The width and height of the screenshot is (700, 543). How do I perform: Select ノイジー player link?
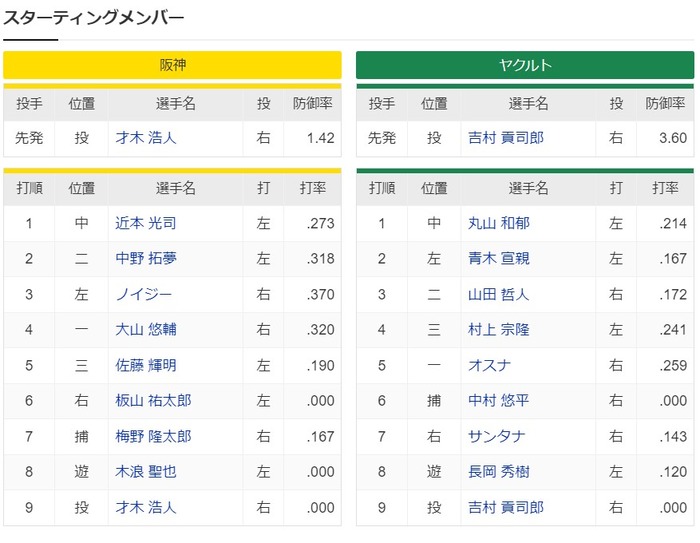pos(144,294)
